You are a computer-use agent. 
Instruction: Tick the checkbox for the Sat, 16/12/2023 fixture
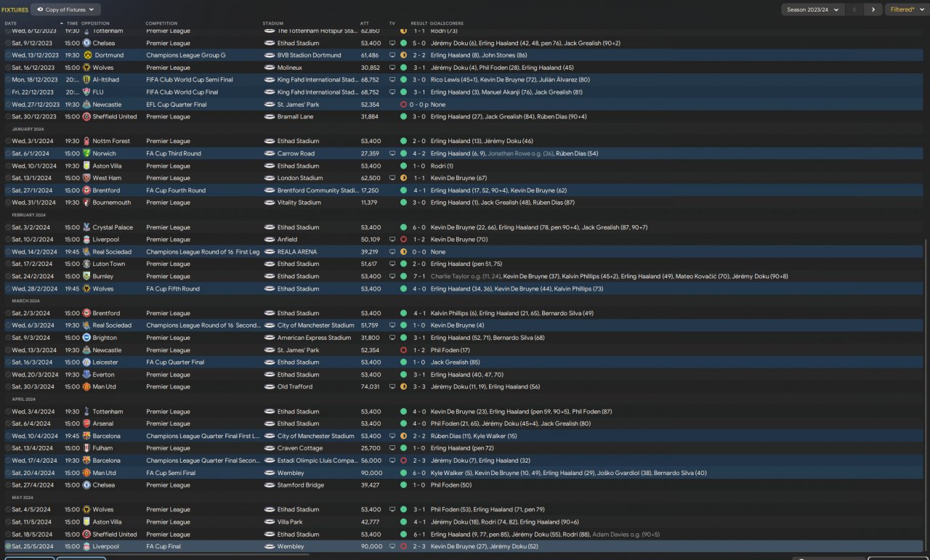(x=8, y=68)
